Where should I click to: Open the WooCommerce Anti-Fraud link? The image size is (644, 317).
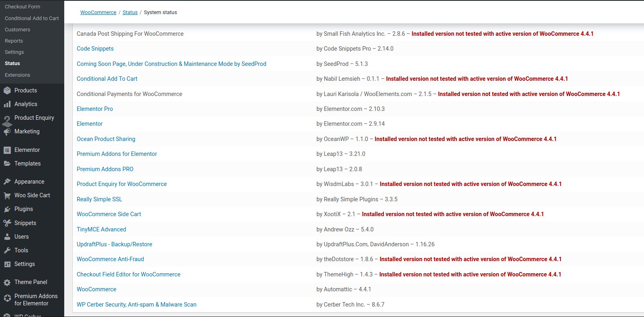110,259
